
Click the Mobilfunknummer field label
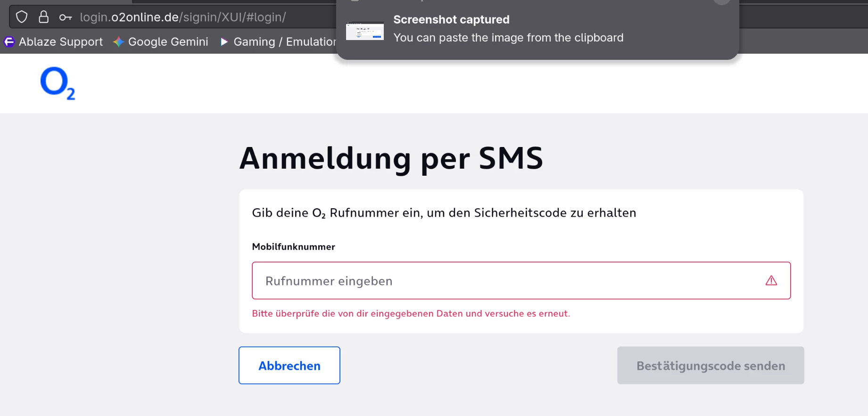coord(293,247)
